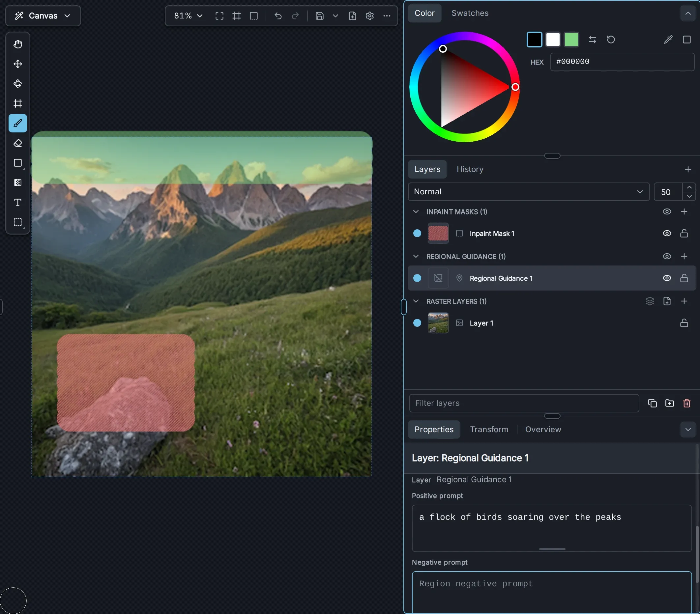Select the dashed Selection marquee tool
Image resolution: width=700 pixels, height=614 pixels.
pyautogui.click(x=18, y=222)
